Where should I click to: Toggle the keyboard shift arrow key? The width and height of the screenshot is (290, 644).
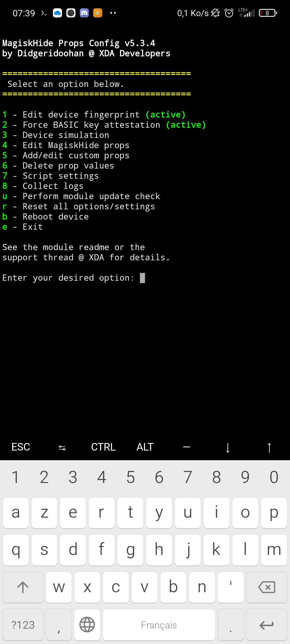(x=23, y=587)
